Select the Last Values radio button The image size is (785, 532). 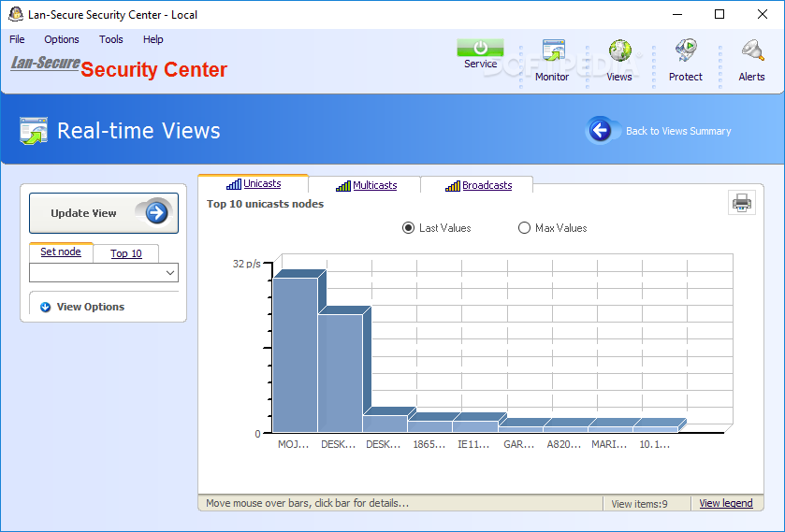coord(409,228)
